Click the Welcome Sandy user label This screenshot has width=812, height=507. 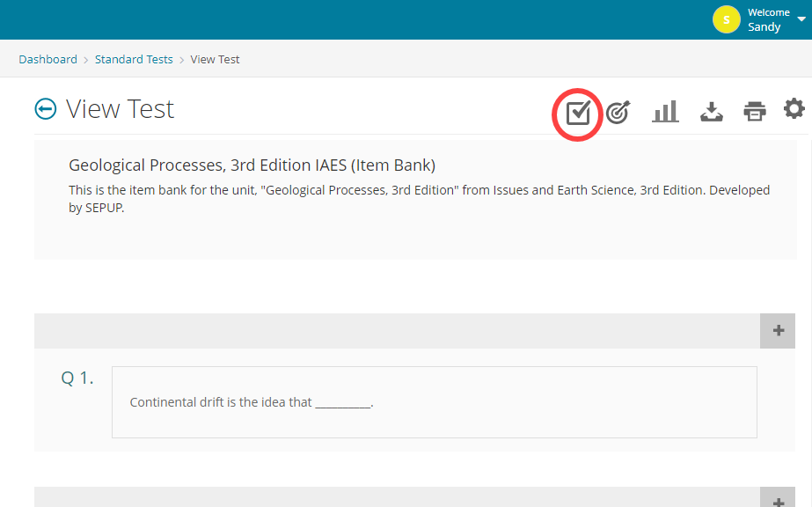tap(768, 20)
